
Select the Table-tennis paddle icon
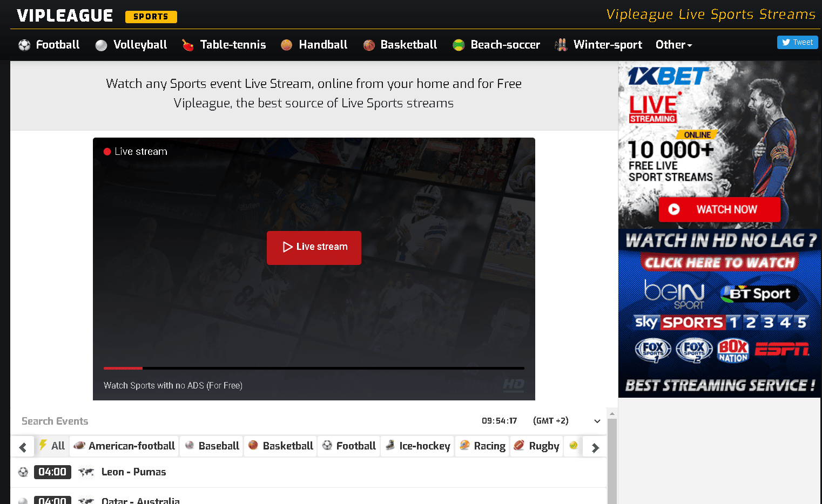(187, 45)
